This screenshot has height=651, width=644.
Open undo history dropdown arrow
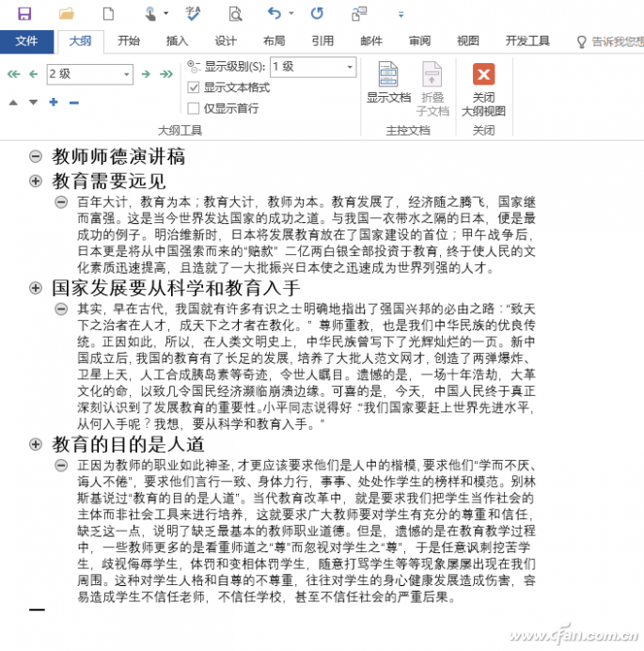291,14
